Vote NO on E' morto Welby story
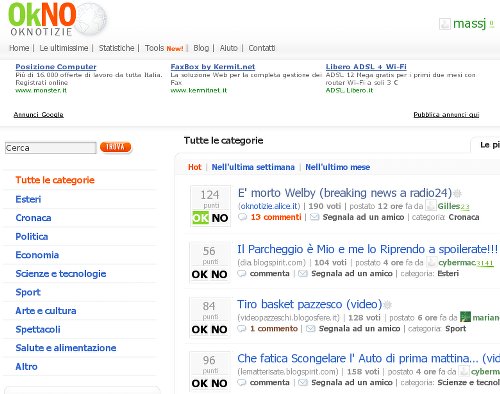 click(220, 218)
